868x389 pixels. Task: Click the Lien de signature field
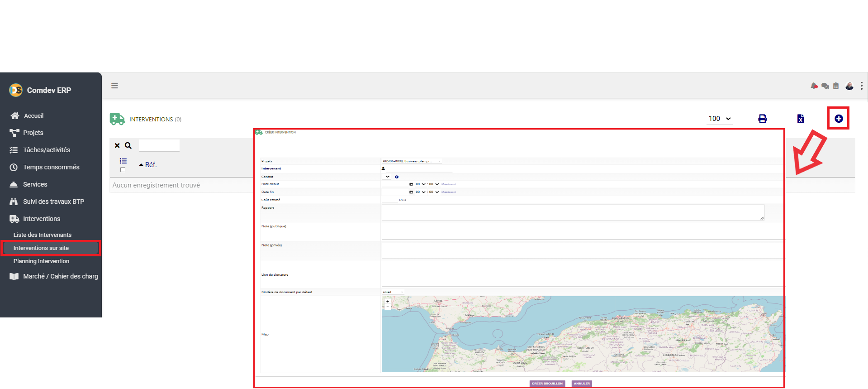pyautogui.click(x=583, y=274)
